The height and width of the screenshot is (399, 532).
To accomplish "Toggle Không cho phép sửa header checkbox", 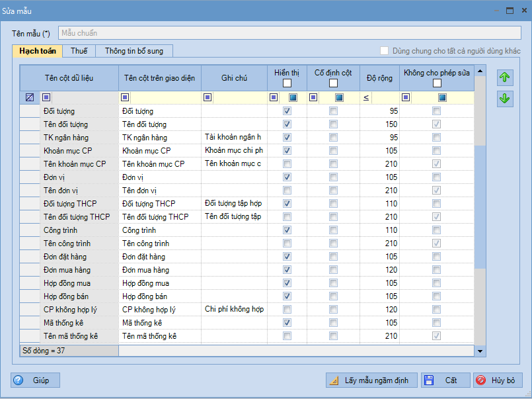I will pyautogui.click(x=437, y=83).
